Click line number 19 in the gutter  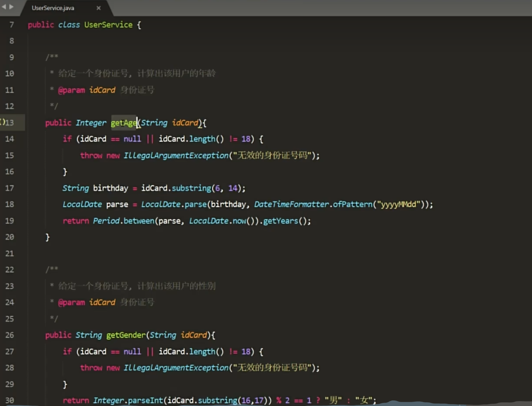click(10, 221)
